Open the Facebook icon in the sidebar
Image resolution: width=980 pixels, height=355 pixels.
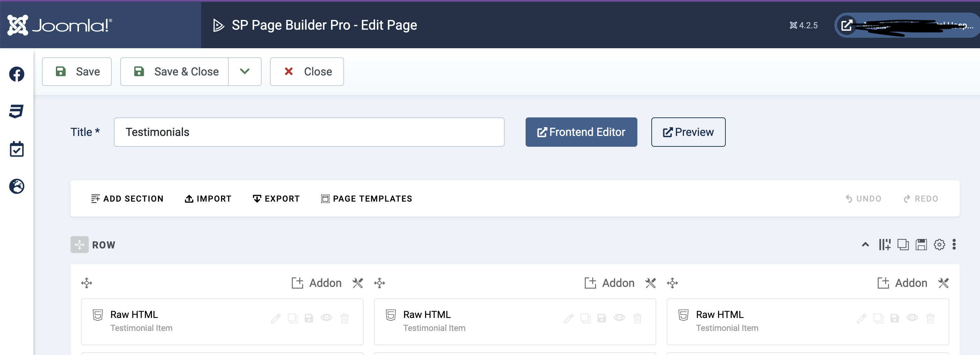pyautogui.click(x=17, y=74)
